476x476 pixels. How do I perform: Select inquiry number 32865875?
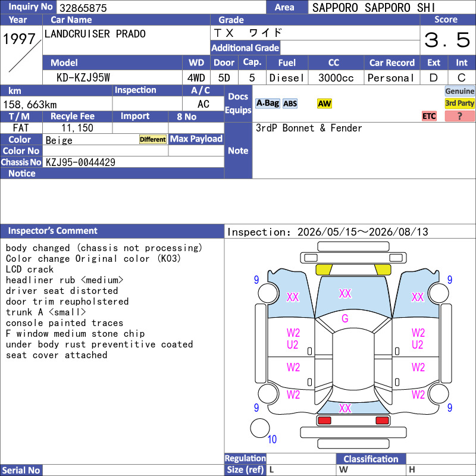(x=83, y=8)
